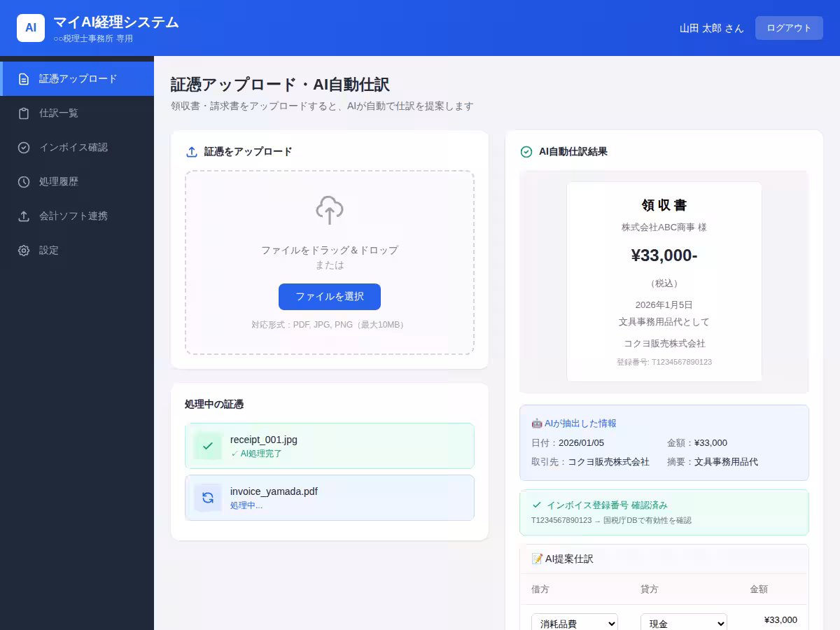Click the インボイス登録番号 確認済み confirmation banner

point(664,512)
